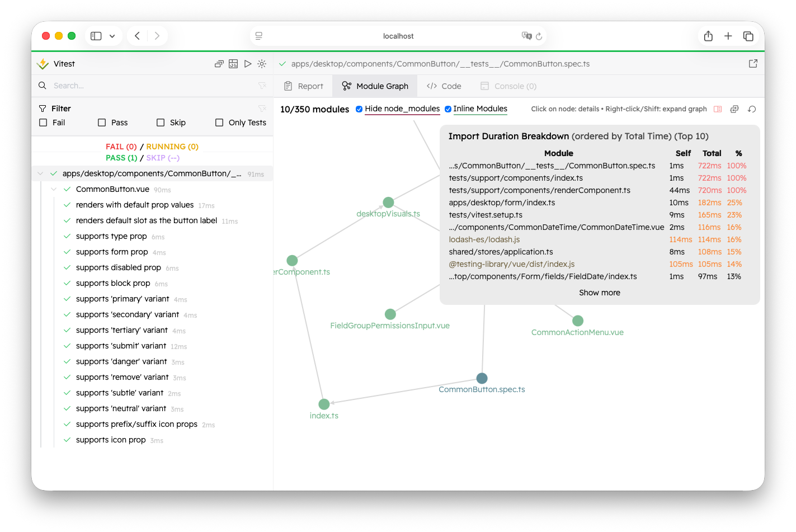Collapse the CommonButton.vue test group
Image resolution: width=796 pixels, height=532 pixels.
tap(54, 189)
